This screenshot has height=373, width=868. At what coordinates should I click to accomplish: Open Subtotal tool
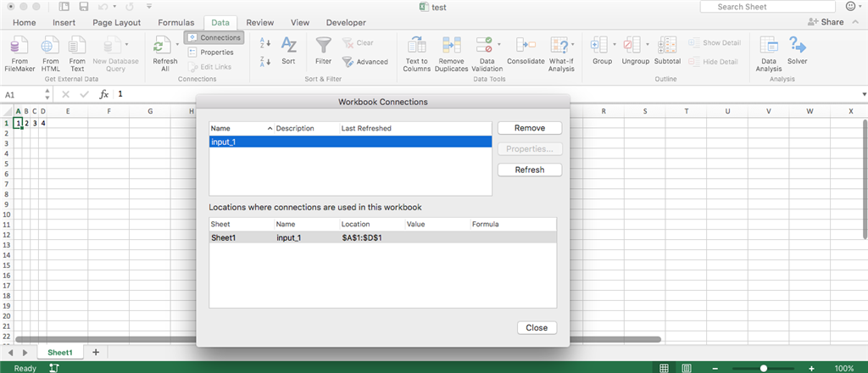667,51
